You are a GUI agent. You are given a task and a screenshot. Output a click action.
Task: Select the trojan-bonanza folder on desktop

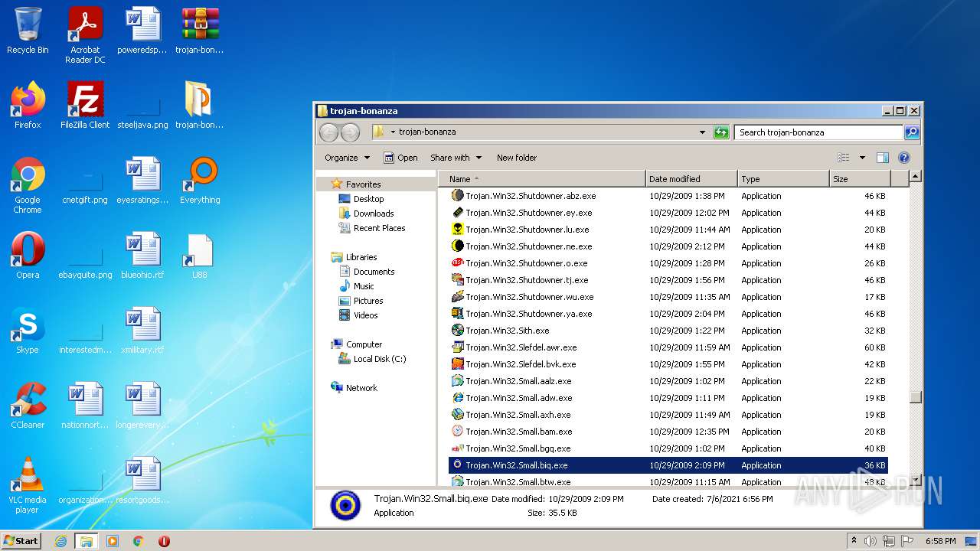click(x=200, y=106)
